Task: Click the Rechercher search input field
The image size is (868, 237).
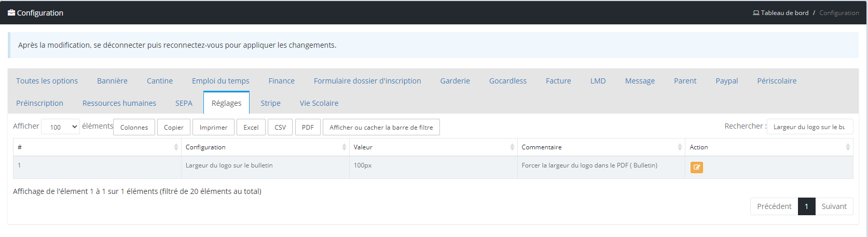Action: 810,127
